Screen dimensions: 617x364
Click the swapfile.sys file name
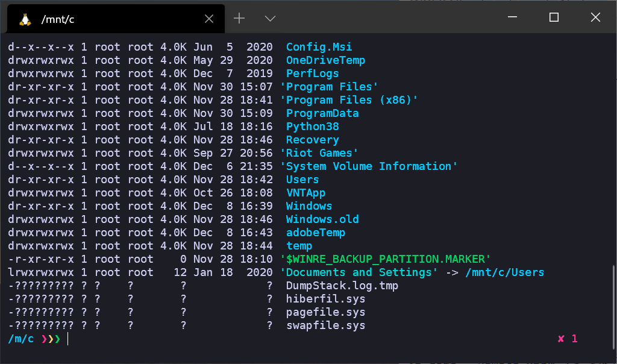tap(325, 325)
